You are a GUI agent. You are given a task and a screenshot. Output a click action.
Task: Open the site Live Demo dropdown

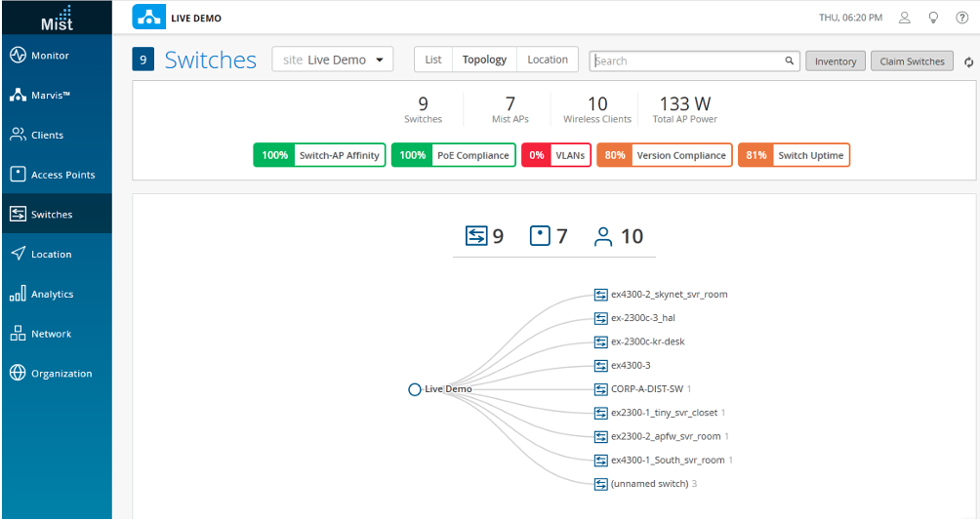point(332,60)
